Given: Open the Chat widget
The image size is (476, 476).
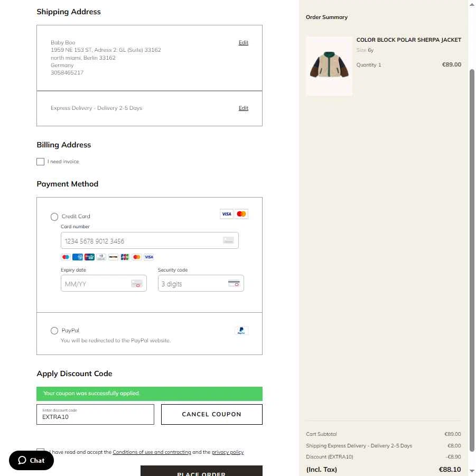Looking at the screenshot, I should tap(32, 460).
